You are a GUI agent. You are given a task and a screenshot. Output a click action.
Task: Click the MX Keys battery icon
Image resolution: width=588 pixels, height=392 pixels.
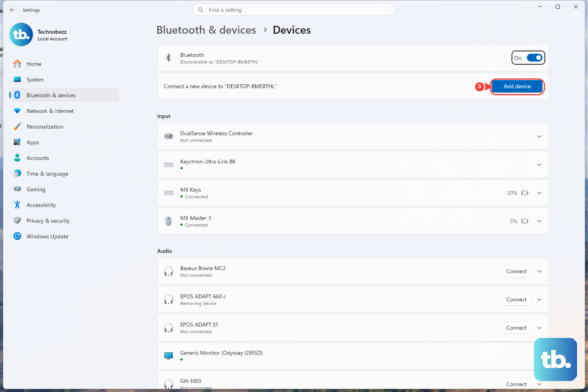525,193
